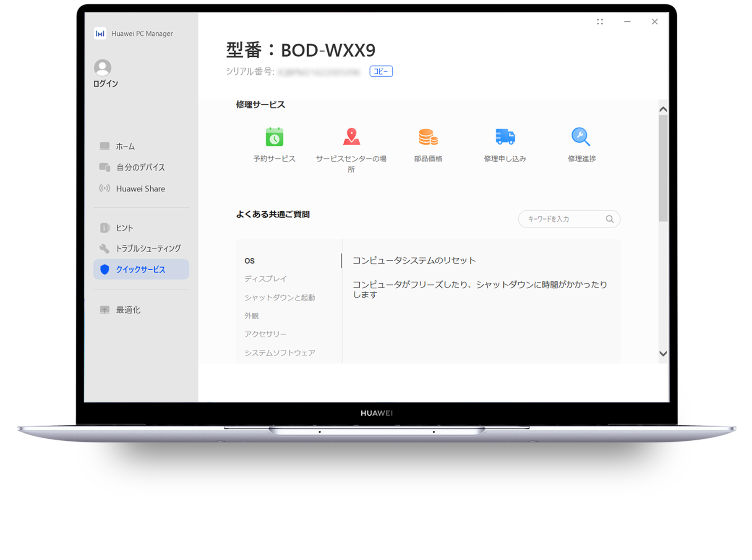Screen dimensions: 752x560
Task: Click the service center location pin icon
Action: coord(351,137)
